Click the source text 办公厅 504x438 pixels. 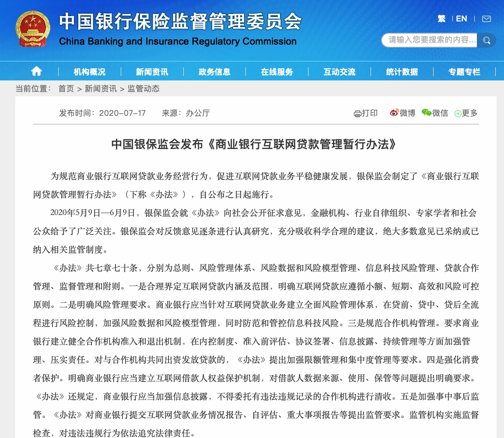point(198,113)
